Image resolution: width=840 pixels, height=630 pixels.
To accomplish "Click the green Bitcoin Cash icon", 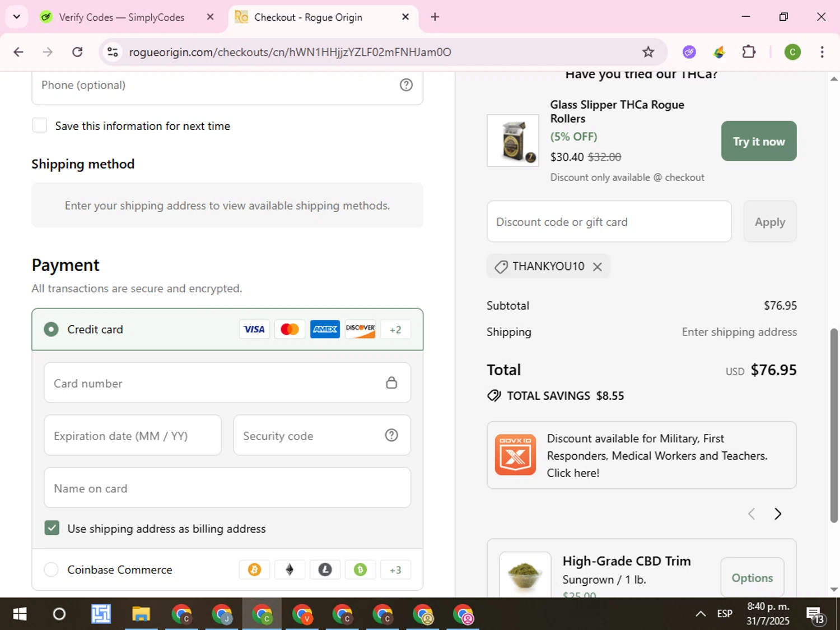I will coord(360,570).
